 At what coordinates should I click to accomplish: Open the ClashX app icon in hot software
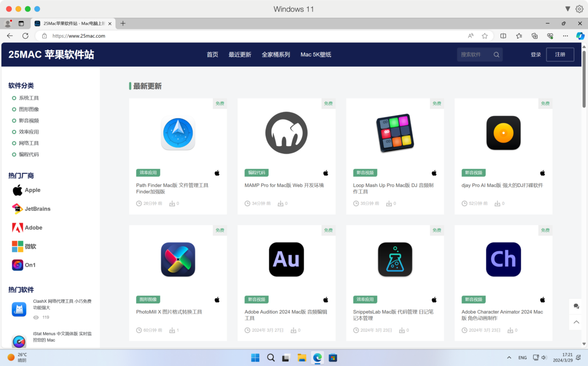tap(19, 309)
